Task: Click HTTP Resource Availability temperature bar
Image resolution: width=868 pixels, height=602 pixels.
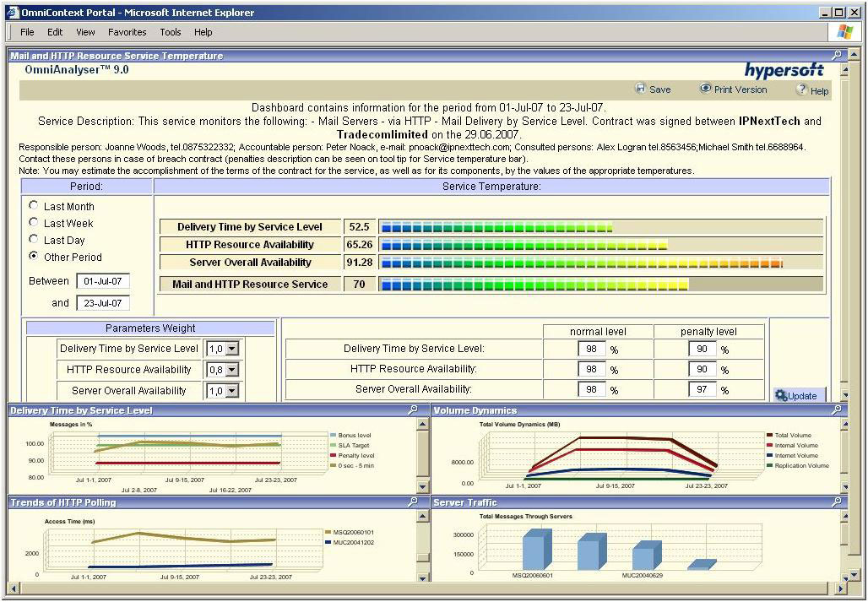Action: click(x=600, y=245)
